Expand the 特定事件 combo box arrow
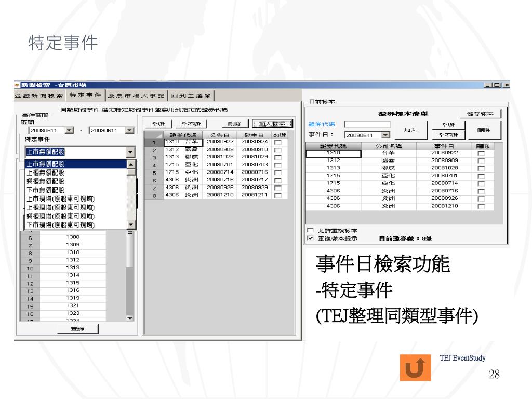The height and width of the screenshot is (399, 532). tap(130, 152)
